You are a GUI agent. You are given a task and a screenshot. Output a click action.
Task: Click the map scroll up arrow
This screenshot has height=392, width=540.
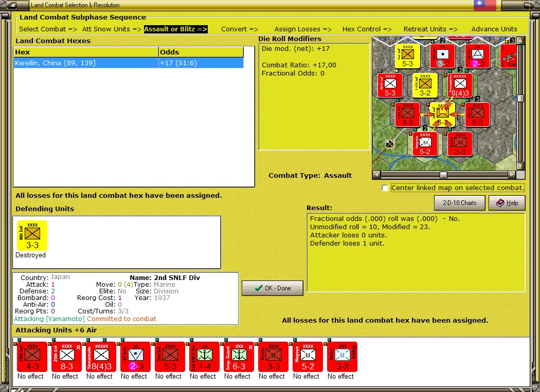(x=520, y=41)
